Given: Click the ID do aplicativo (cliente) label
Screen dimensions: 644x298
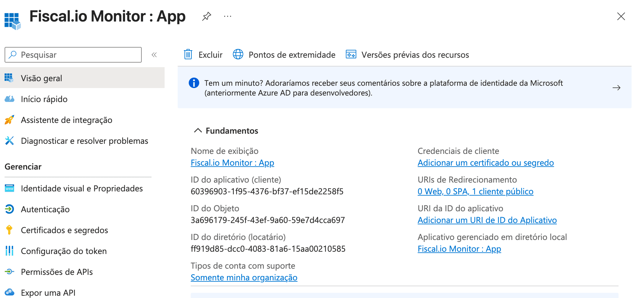Looking at the screenshot, I should [236, 180].
